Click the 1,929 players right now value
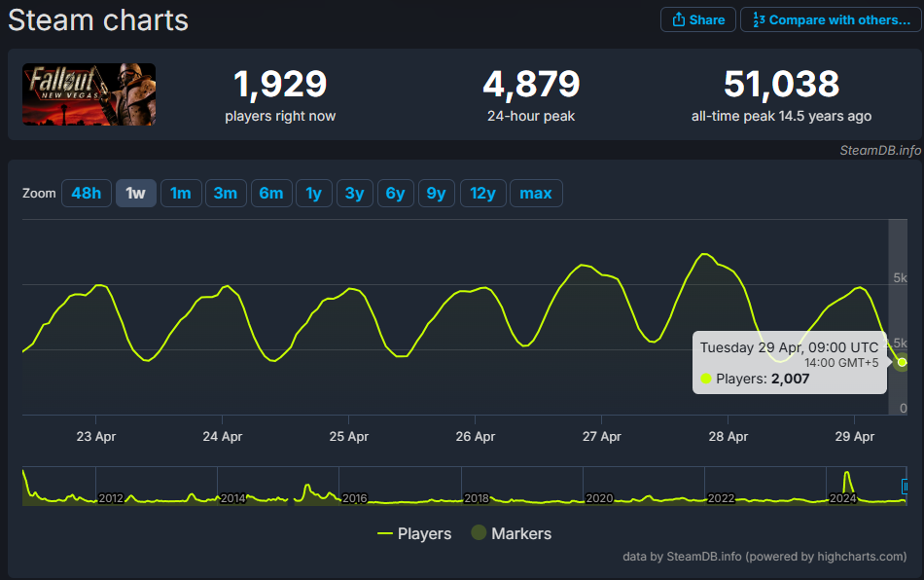This screenshot has height=580, width=924. click(x=280, y=84)
